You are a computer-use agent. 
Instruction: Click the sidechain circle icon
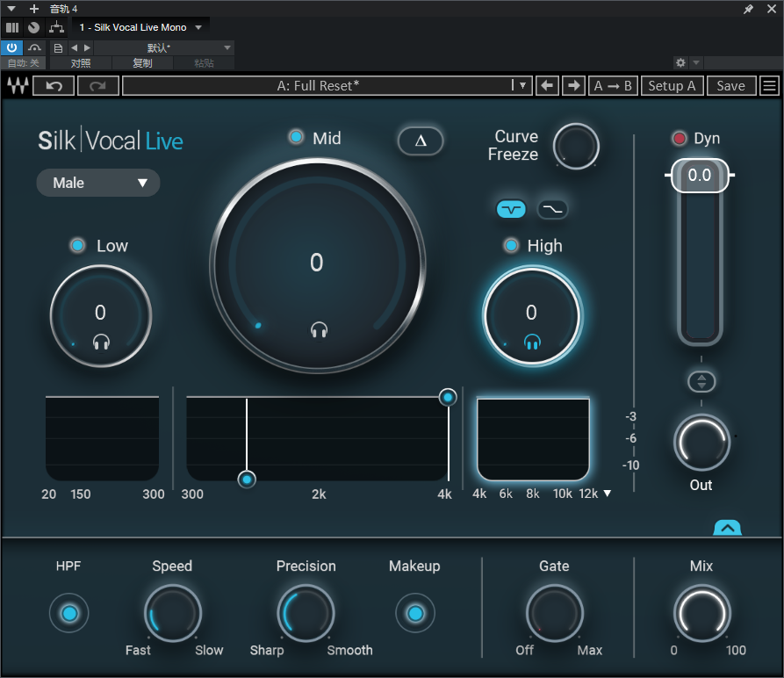point(33,27)
